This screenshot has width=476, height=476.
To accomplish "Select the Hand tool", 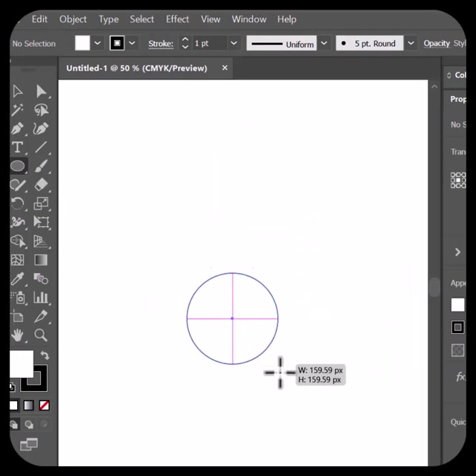I will [x=17, y=335].
